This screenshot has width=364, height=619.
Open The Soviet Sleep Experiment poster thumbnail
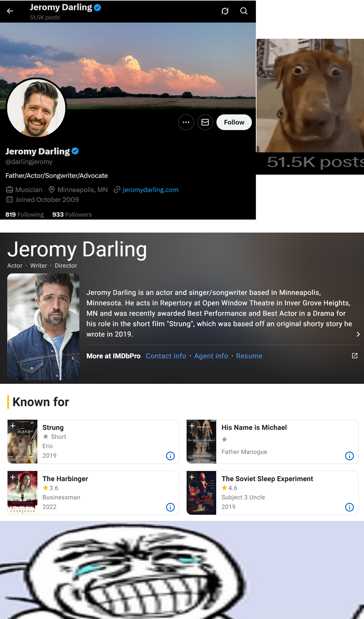201,493
